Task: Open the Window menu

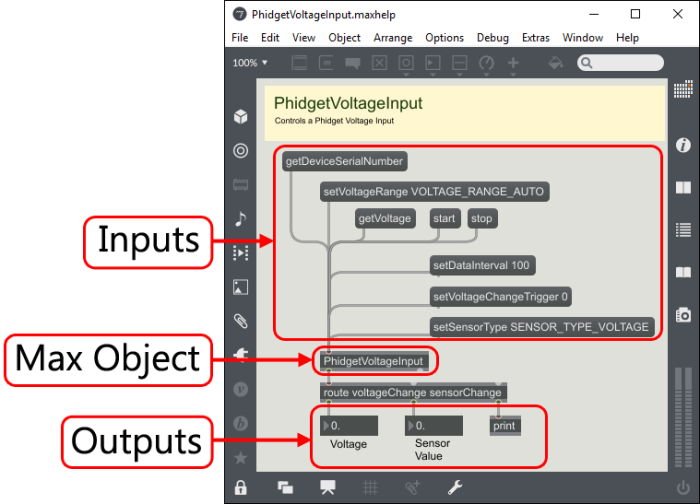Action: click(583, 38)
